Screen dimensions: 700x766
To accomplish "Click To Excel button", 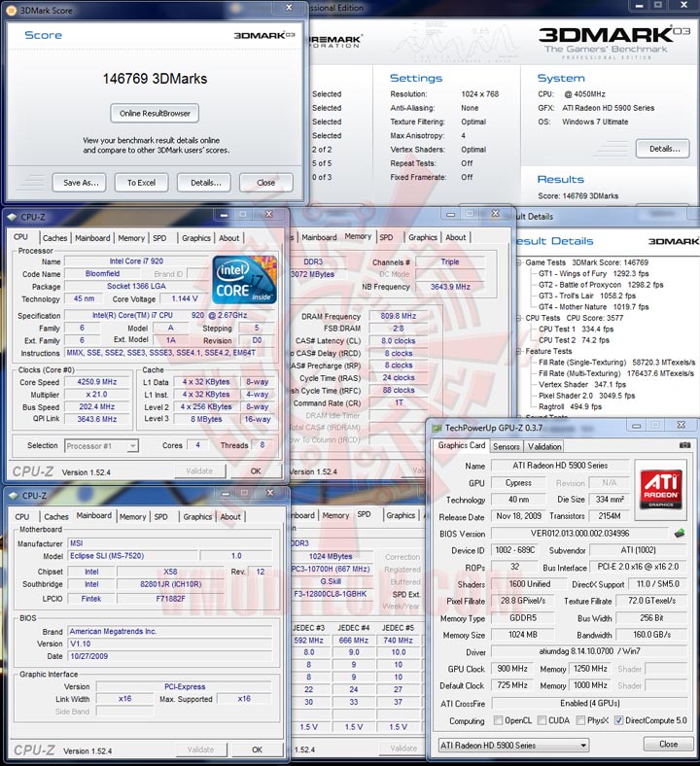I will click(141, 183).
